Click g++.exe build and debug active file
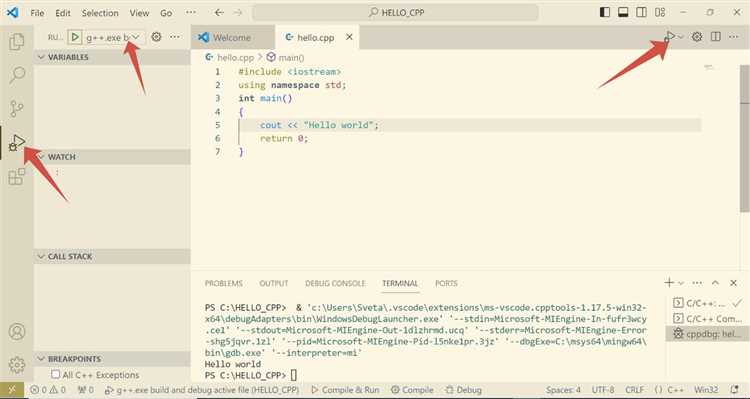This screenshot has height=399, width=750. pyautogui.click(x=203, y=390)
